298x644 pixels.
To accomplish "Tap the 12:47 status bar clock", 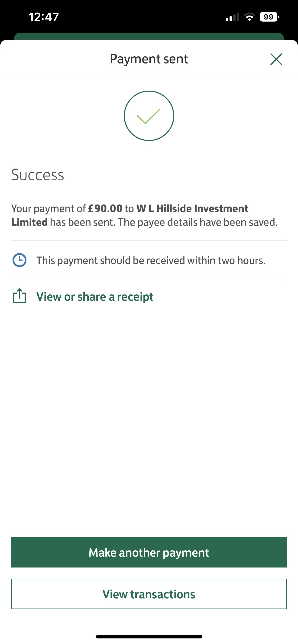I will coord(44,17).
